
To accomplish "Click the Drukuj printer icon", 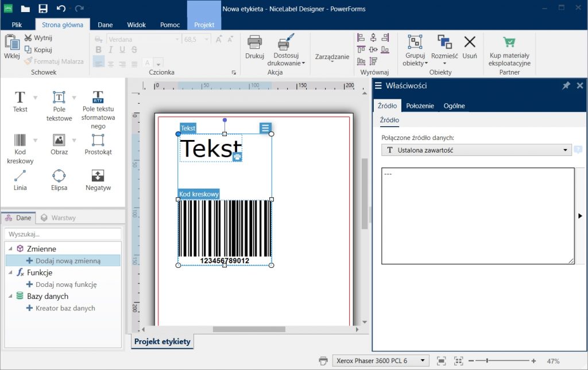I will [254, 42].
